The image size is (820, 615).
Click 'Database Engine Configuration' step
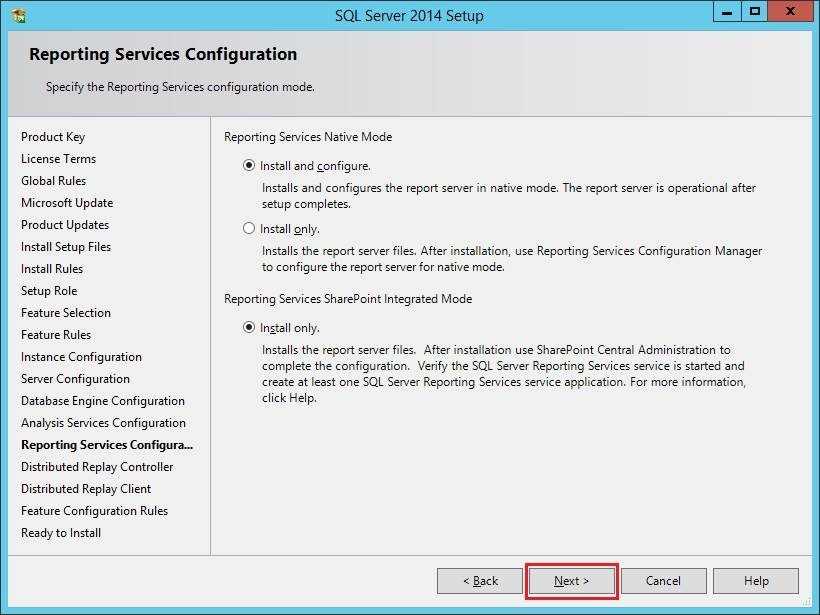click(103, 401)
